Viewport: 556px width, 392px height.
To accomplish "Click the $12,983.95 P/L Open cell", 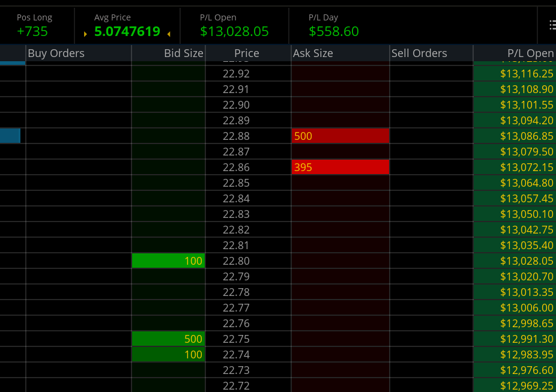I will click(x=515, y=354).
